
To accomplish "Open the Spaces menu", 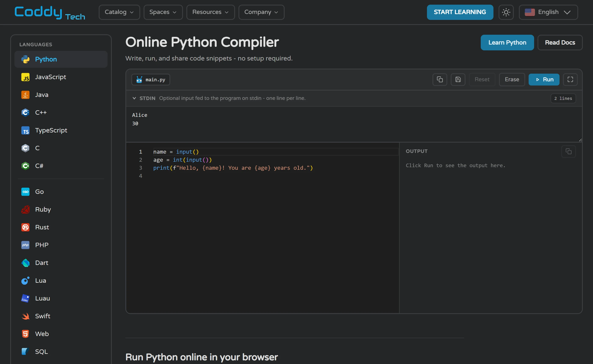I will pos(163,12).
